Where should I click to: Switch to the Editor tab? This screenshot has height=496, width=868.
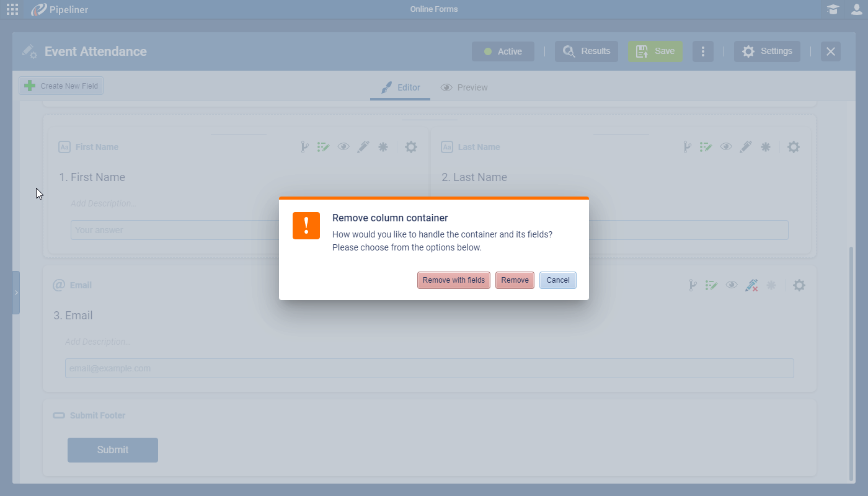[x=401, y=87]
